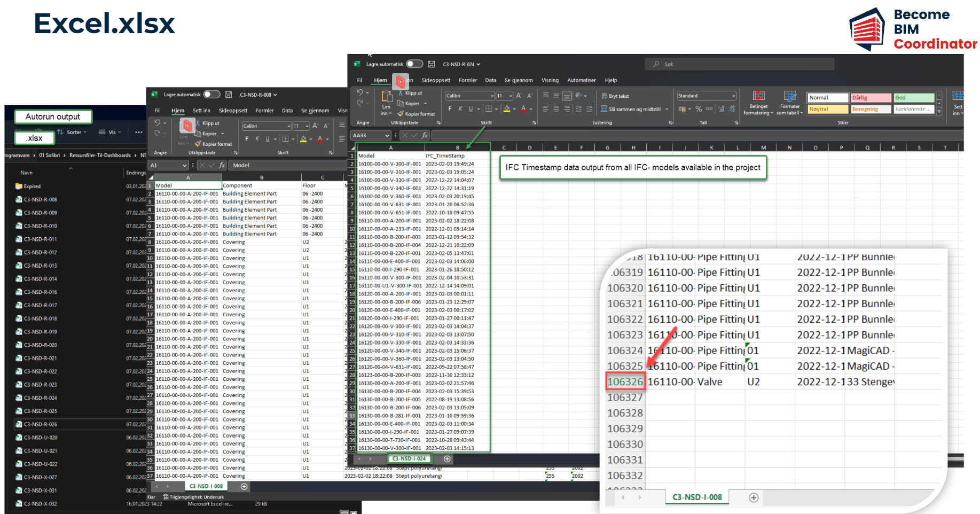
Task: Click save icon in C3-NSD-R-024 window
Action: click(432, 64)
